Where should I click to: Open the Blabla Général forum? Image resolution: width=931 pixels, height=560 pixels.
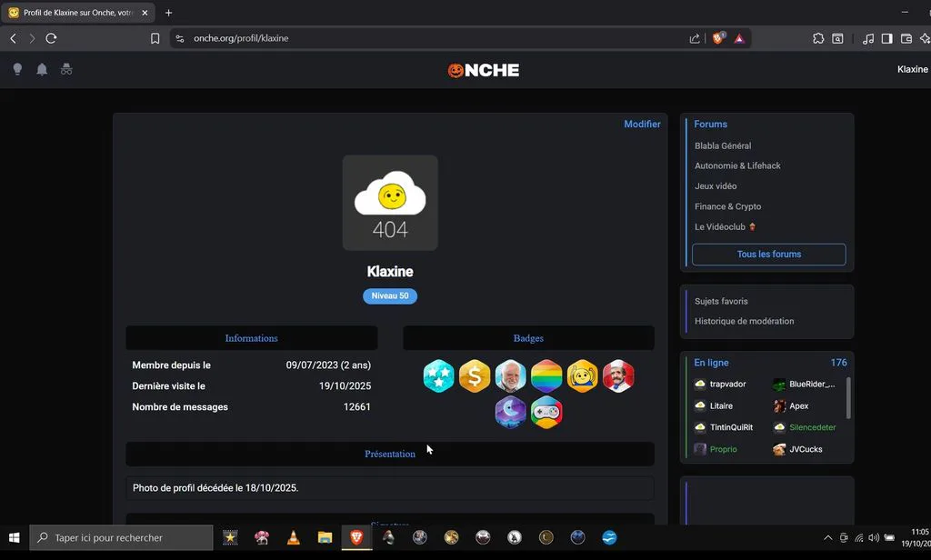(723, 145)
